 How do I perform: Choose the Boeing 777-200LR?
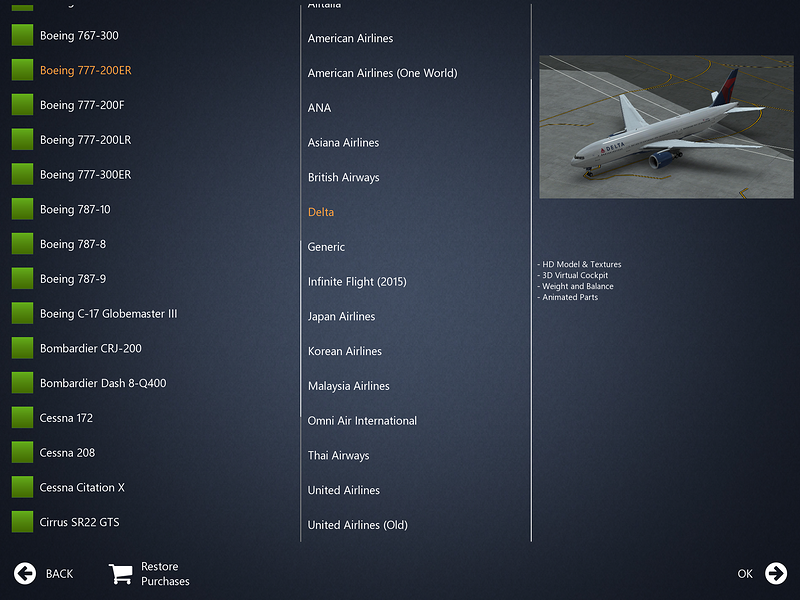pyautogui.click(x=86, y=139)
